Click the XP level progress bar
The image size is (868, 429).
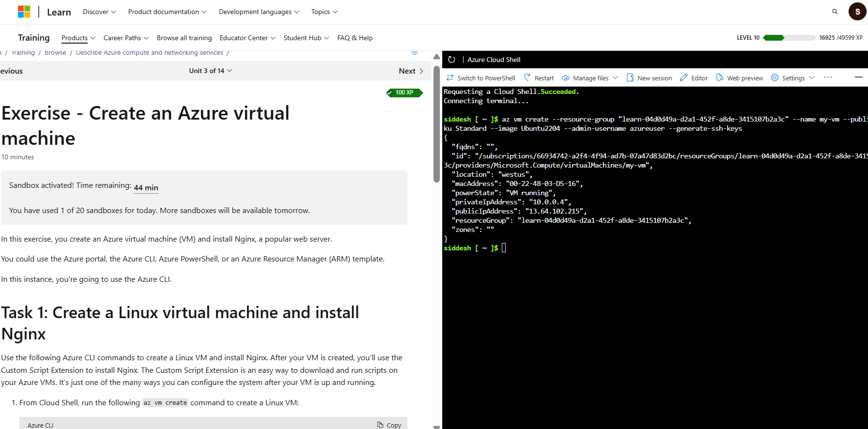tap(790, 38)
